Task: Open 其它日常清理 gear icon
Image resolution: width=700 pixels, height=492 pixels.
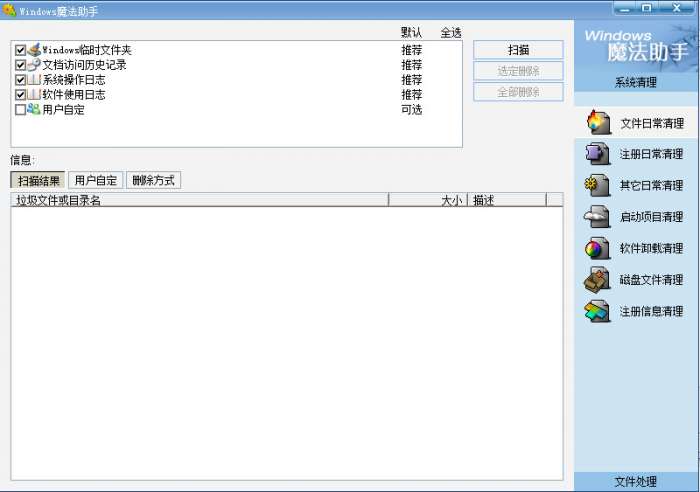Action: coord(597,185)
